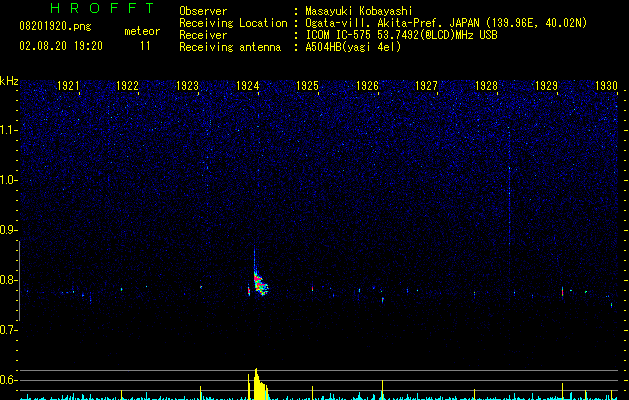This screenshot has height=400, width=629.
Task: Click the 'Receiving antenna' label
Action: coord(230,47)
